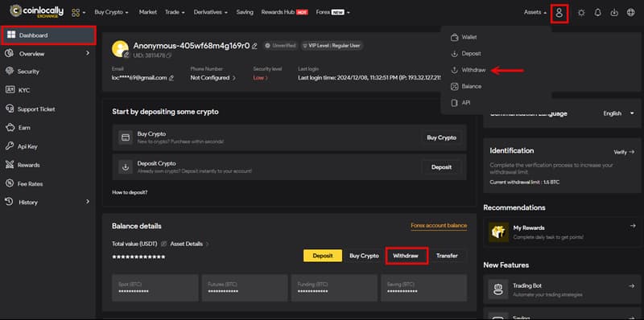Click Buy Crypto in Balance details
Screen dimensions: 644x320
364,256
